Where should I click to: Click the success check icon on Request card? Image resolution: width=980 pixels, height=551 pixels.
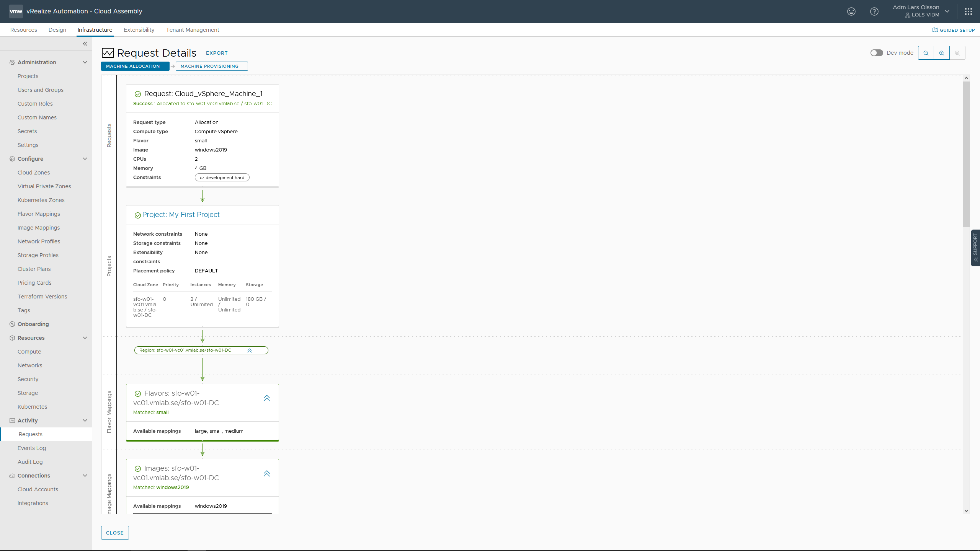(138, 94)
